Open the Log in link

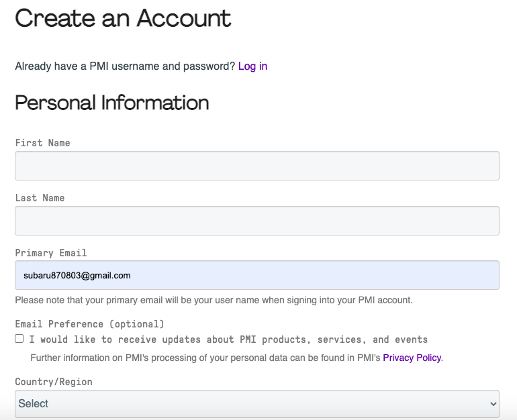click(252, 66)
